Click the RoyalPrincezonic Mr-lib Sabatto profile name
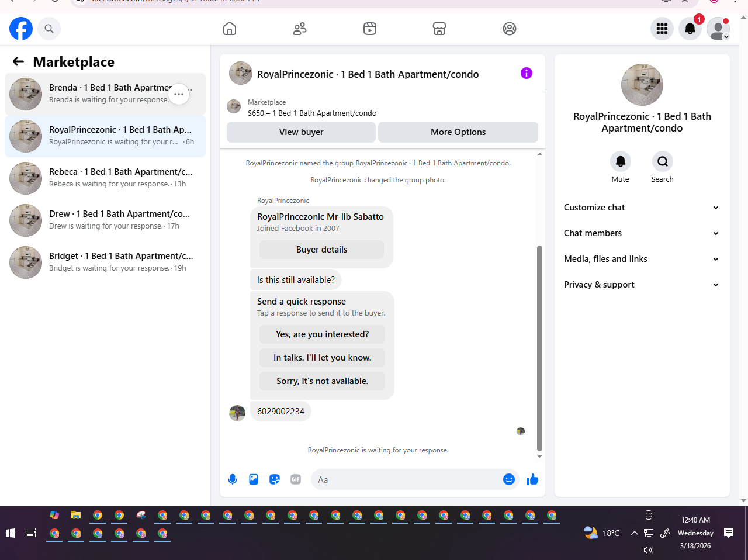 pyautogui.click(x=320, y=217)
